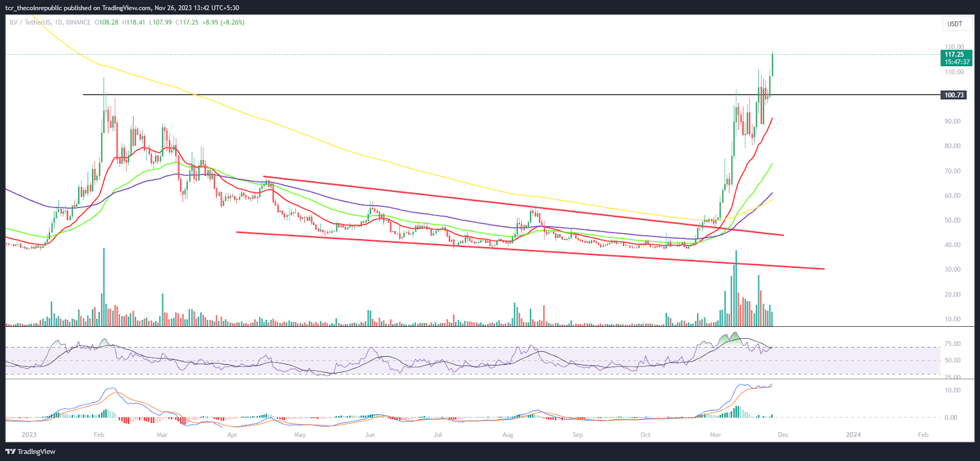Viewport: 980px width, 461px height.
Task: Click the Oct label on time axis
Action: tap(645, 435)
